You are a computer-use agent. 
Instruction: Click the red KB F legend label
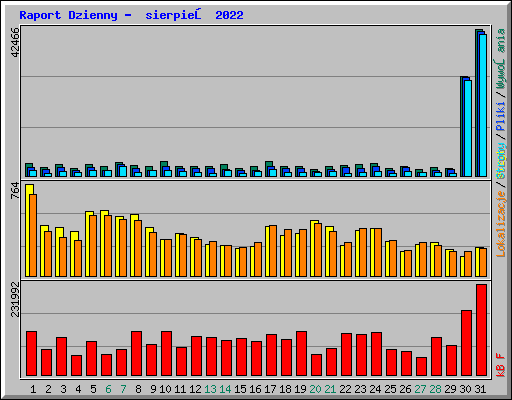501,365
